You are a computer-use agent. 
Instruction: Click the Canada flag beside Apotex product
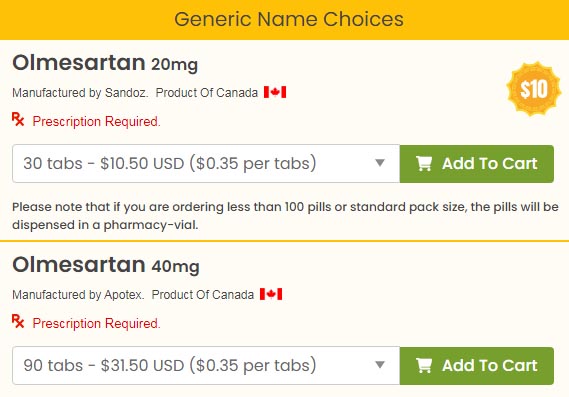pos(271,294)
